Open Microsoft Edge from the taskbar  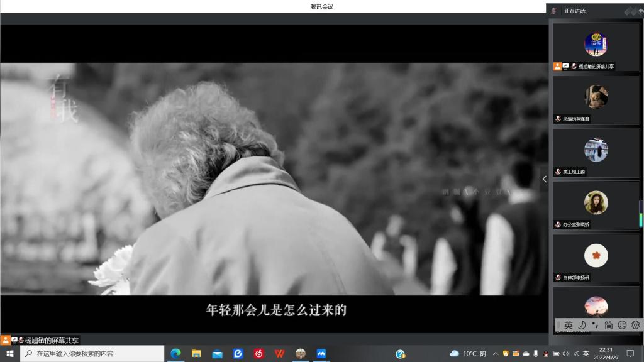[175, 354]
